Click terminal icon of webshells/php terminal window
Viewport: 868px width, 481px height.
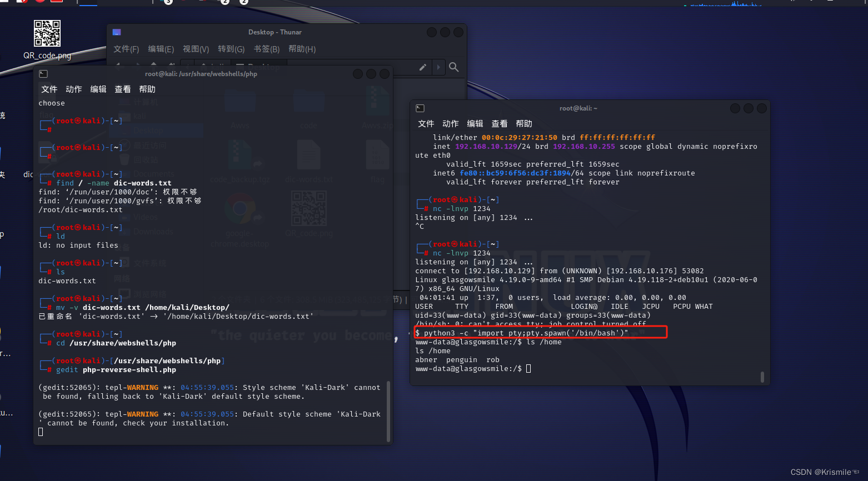click(43, 74)
